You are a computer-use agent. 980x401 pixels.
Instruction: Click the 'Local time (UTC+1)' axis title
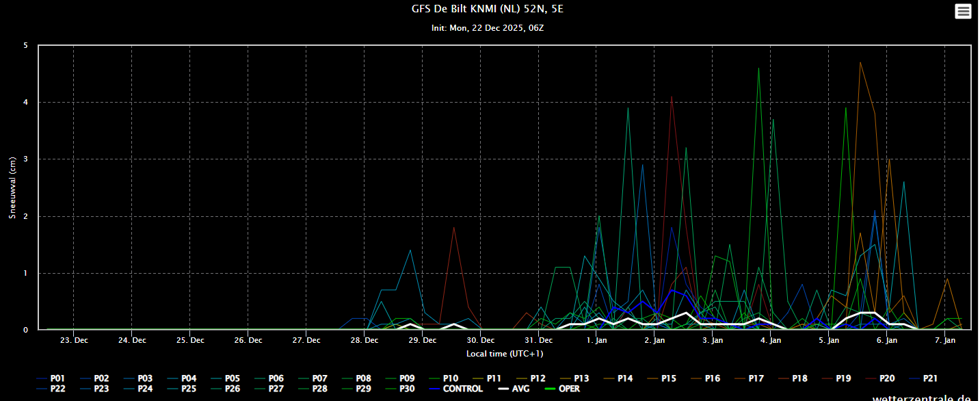coord(505,354)
